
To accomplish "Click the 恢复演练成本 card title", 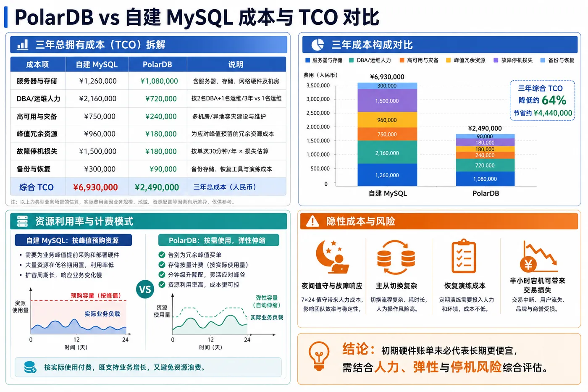I will pos(465,286).
